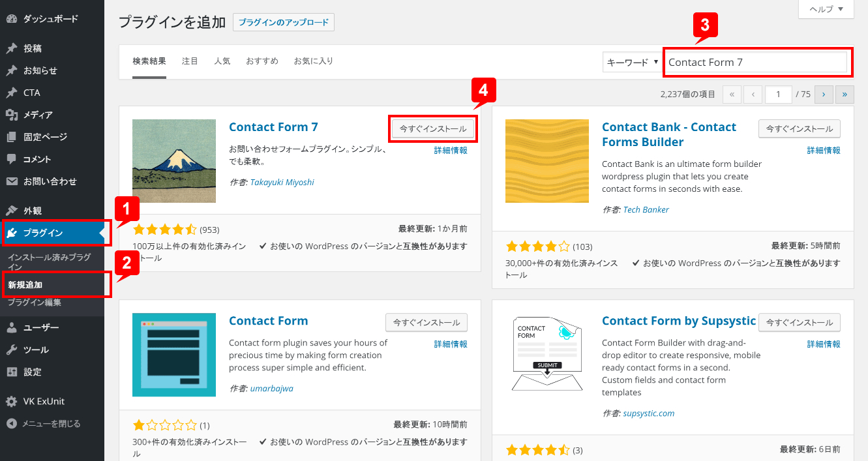Open 設定 menu in sidebar
Image resolution: width=868 pixels, height=461 pixels.
click(x=52, y=372)
